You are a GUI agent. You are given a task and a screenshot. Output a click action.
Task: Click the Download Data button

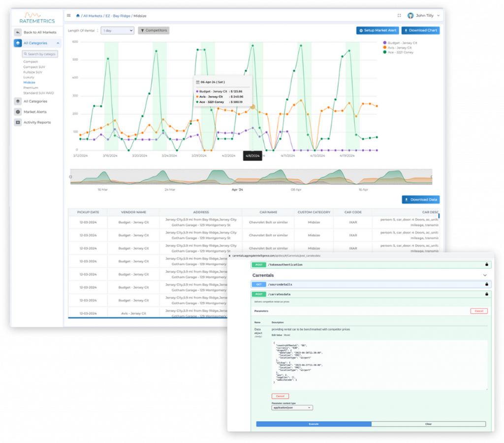(x=421, y=200)
